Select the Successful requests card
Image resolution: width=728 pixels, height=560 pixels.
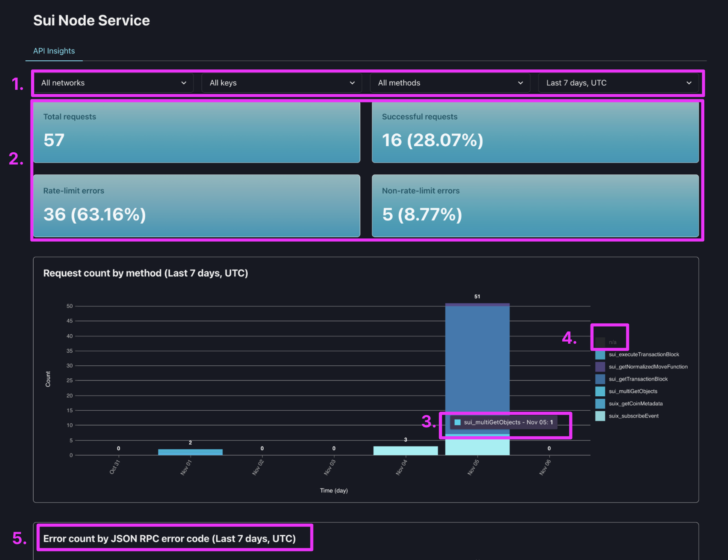click(535, 132)
